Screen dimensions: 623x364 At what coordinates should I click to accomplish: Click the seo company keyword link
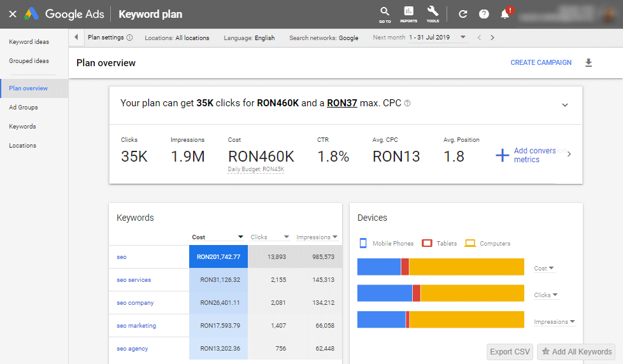point(135,302)
